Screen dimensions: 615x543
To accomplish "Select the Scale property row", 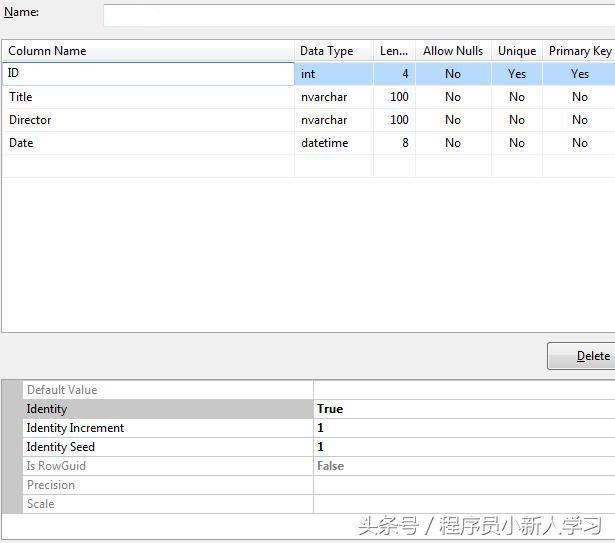I will (x=168, y=504).
